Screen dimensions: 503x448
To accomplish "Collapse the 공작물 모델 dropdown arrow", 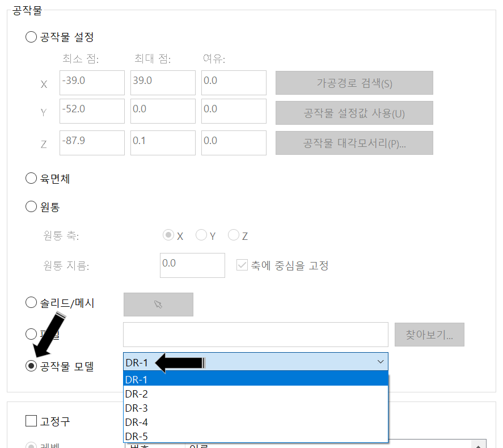I will coord(381,362).
